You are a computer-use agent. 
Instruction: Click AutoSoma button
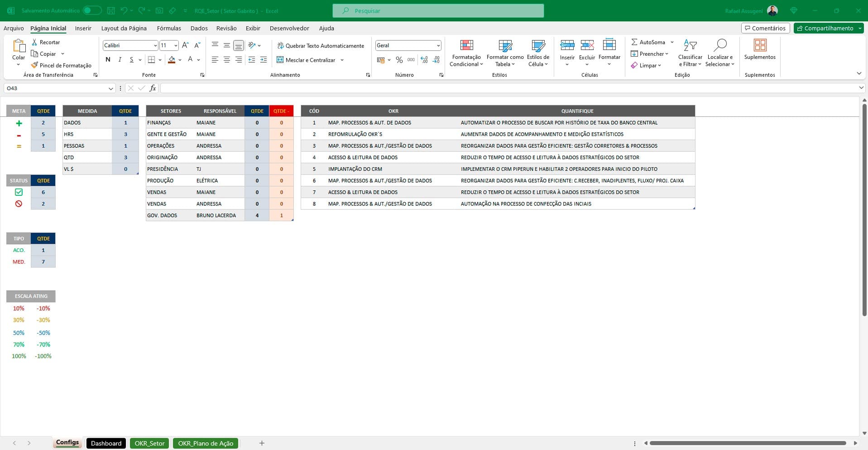648,42
